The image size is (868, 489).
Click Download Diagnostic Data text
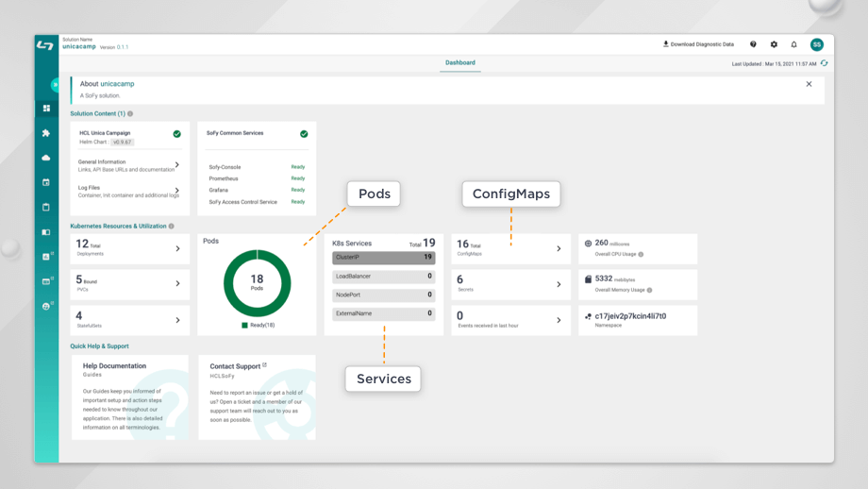pos(702,44)
